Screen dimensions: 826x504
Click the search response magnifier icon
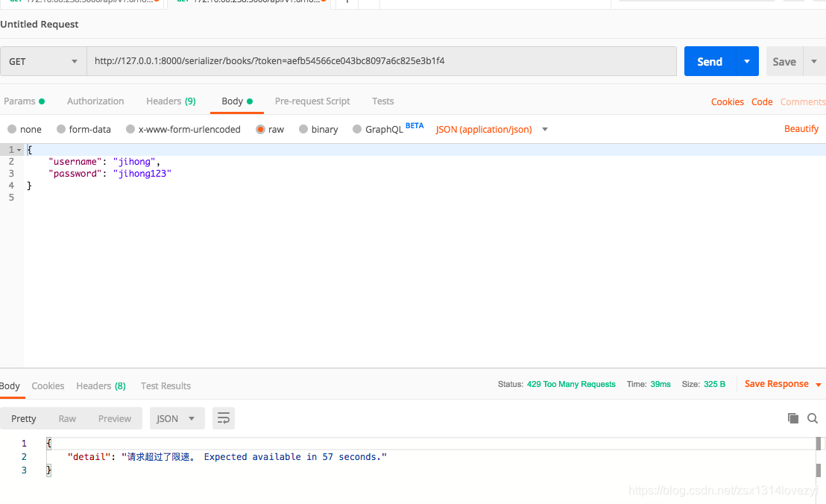(x=813, y=418)
